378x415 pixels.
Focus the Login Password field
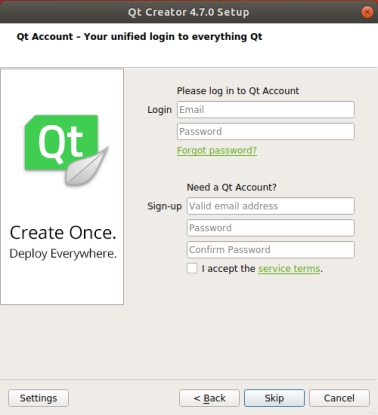click(266, 131)
